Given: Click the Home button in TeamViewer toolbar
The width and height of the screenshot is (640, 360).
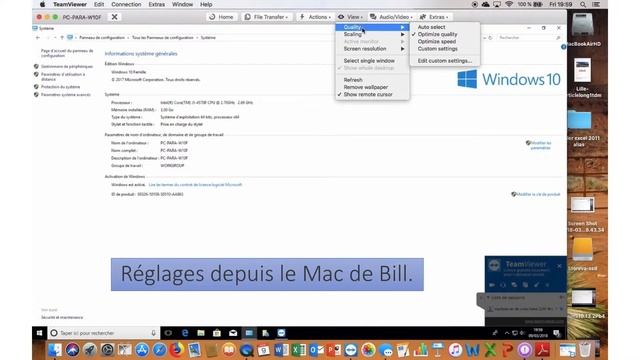Looking at the screenshot, I should pyautogui.click(x=221, y=17).
